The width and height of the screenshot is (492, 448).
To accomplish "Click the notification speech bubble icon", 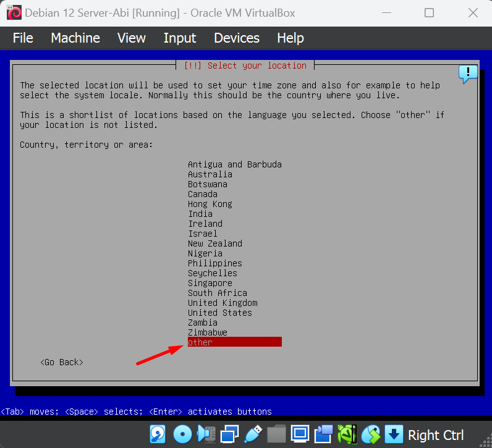I will (468, 74).
